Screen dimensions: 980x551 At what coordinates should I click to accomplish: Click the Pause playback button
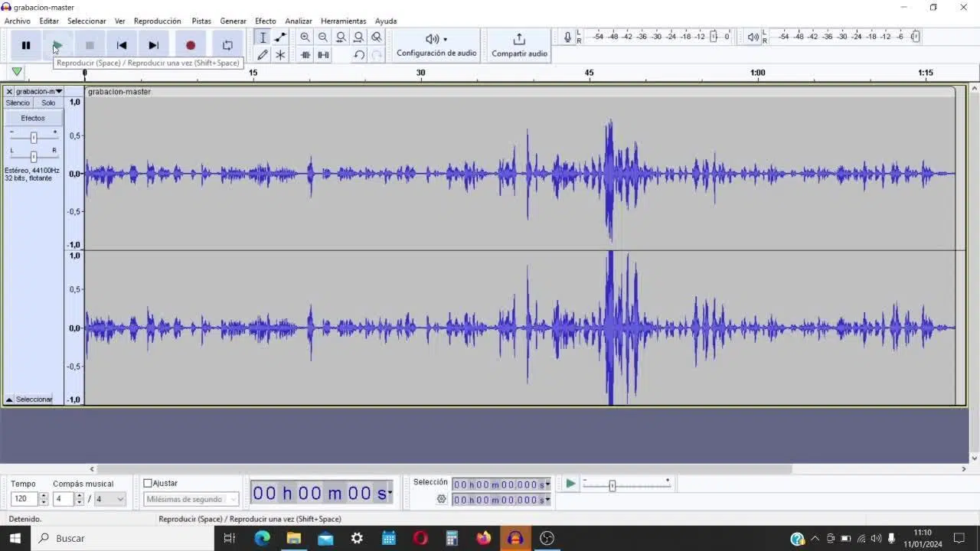pyautogui.click(x=26, y=45)
